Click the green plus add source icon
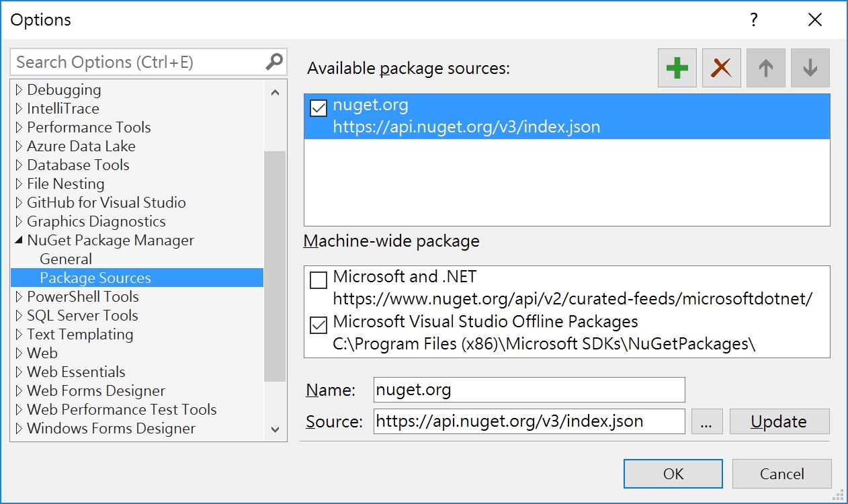Viewport: 848px width, 504px height. 677,68
